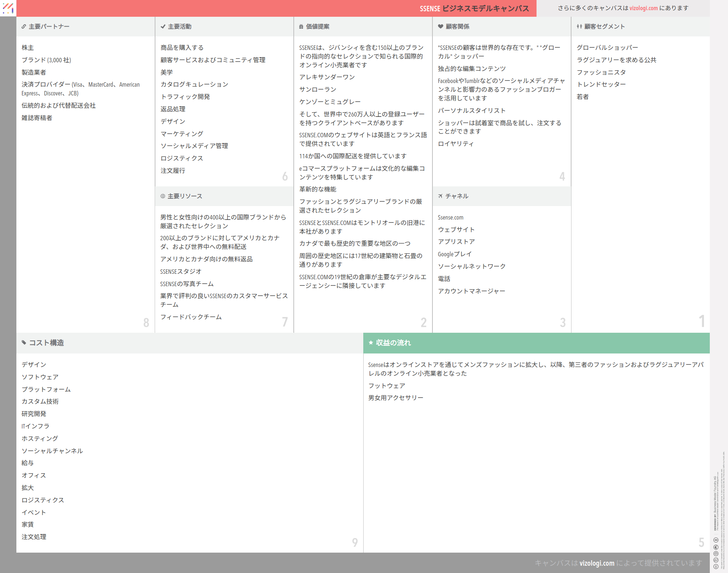Click the Creative Commons license icon

[716, 566]
